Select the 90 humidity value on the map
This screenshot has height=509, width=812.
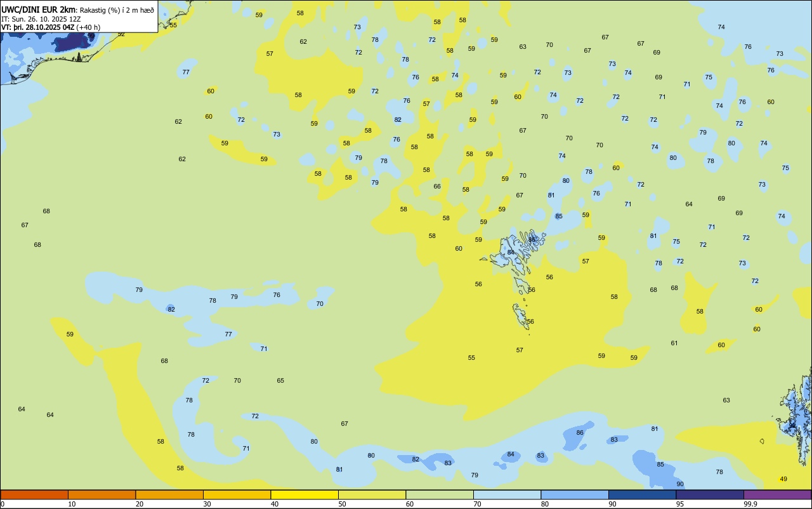pos(680,484)
